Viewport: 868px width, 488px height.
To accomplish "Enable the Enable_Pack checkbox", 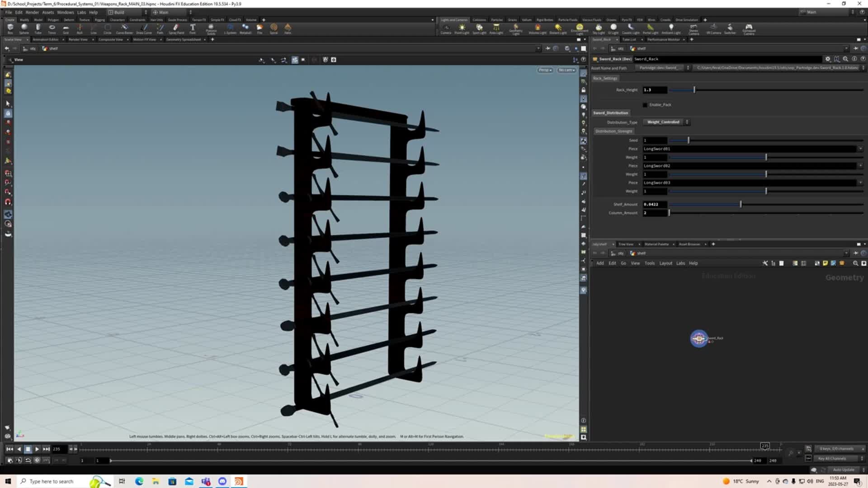I will pyautogui.click(x=645, y=105).
